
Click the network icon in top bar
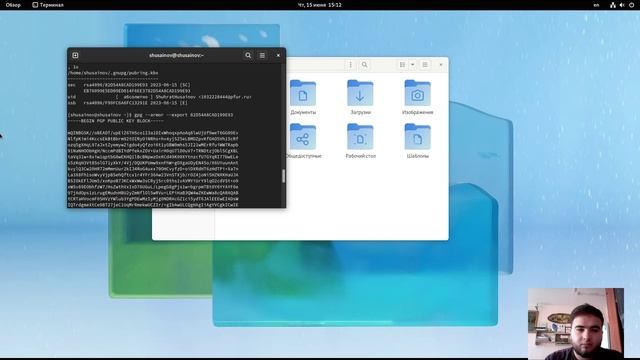tap(613, 5)
